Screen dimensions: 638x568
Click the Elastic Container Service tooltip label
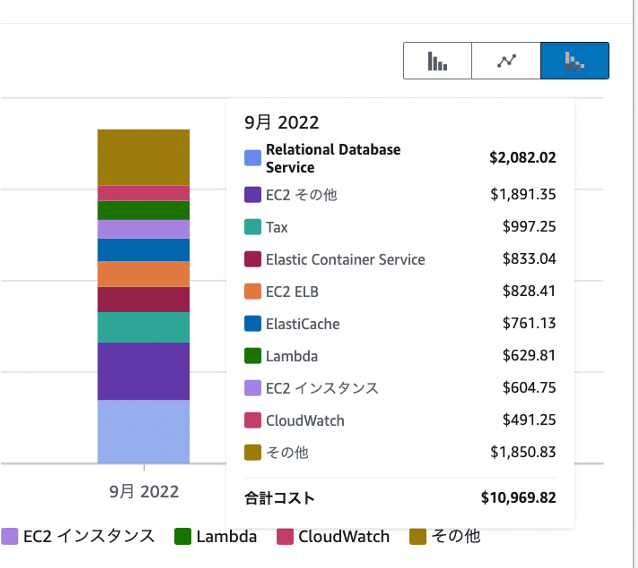[345, 260]
